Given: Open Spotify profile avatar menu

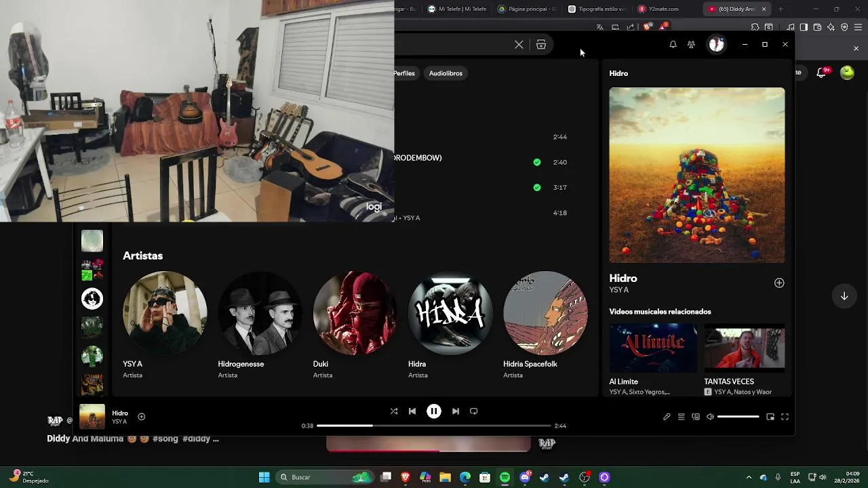Looking at the screenshot, I should (717, 45).
